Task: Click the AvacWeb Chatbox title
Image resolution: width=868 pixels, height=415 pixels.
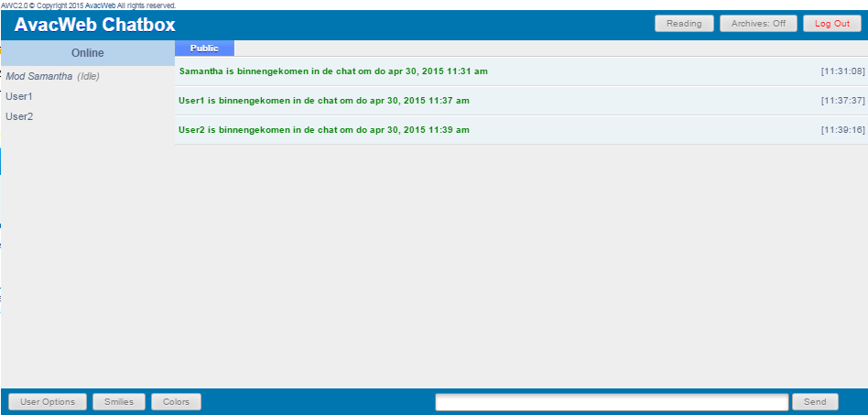Action: point(94,25)
